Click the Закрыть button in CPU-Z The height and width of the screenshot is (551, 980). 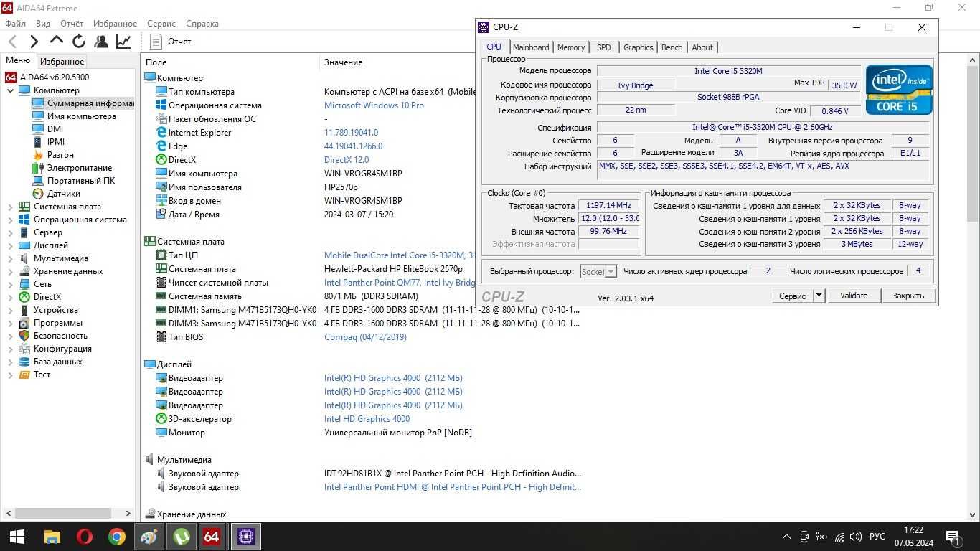click(x=908, y=296)
